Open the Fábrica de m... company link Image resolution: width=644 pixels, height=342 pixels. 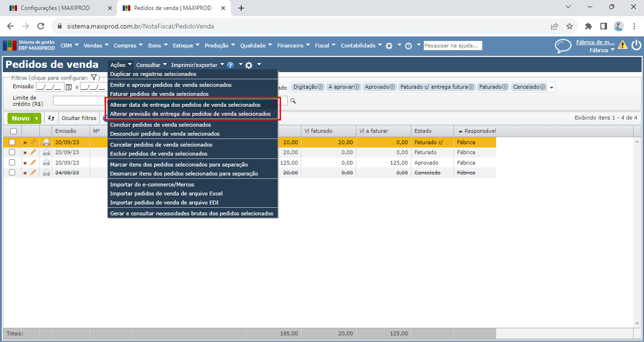click(x=595, y=42)
